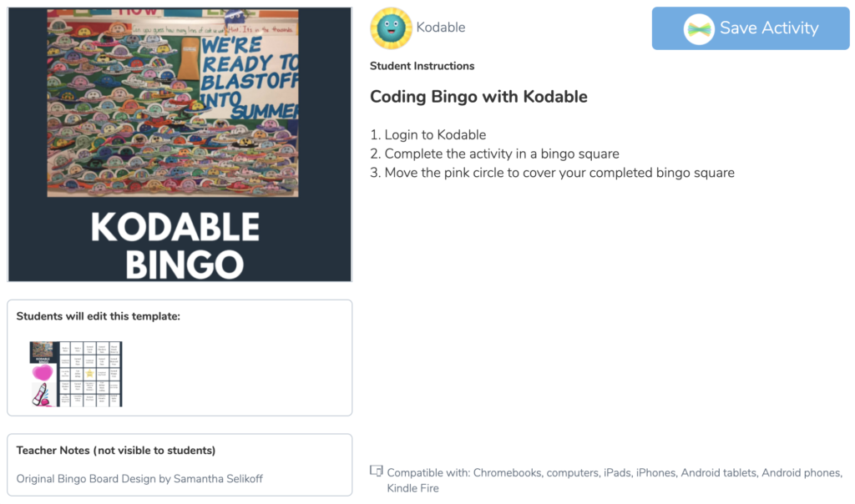Click the pink marker in the template thumbnail

click(41, 396)
